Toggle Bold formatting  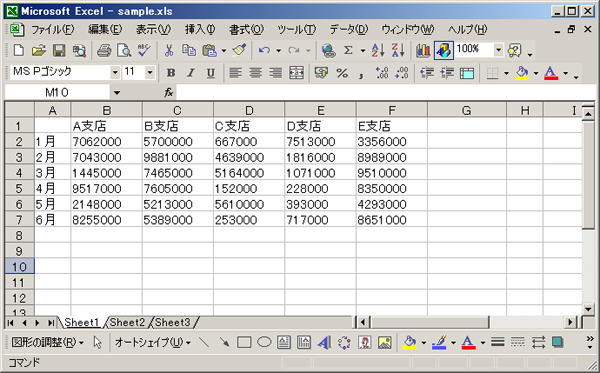[171, 73]
